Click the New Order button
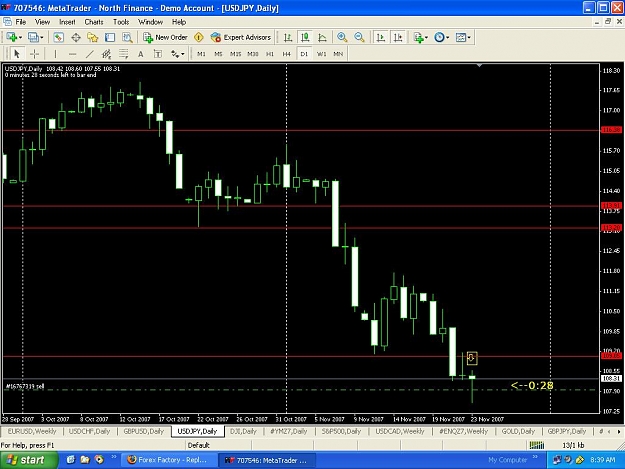This screenshot has width=625, height=469. click(x=165, y=37)
